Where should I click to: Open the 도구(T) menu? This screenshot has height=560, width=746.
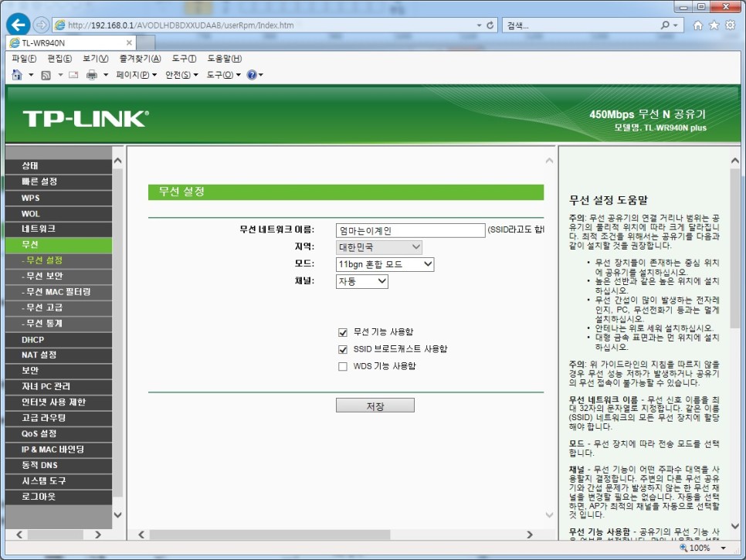(x=184, y=59)
